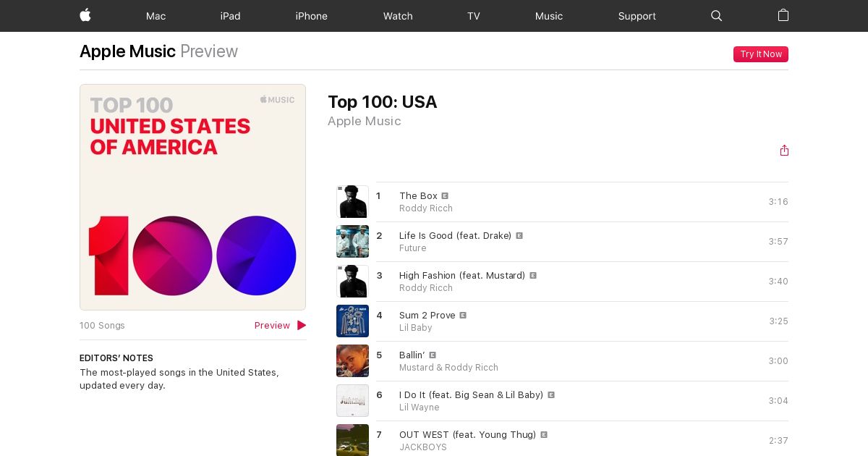Open the Roddy Ricch artist under High Fashion
Screen dimensions: 868x456
coord(426,288)
